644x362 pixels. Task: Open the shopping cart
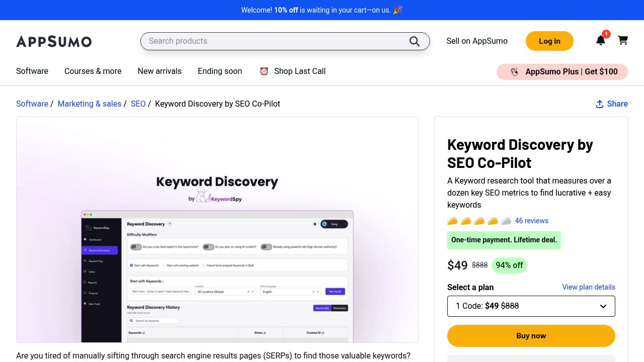coord(623,40)
